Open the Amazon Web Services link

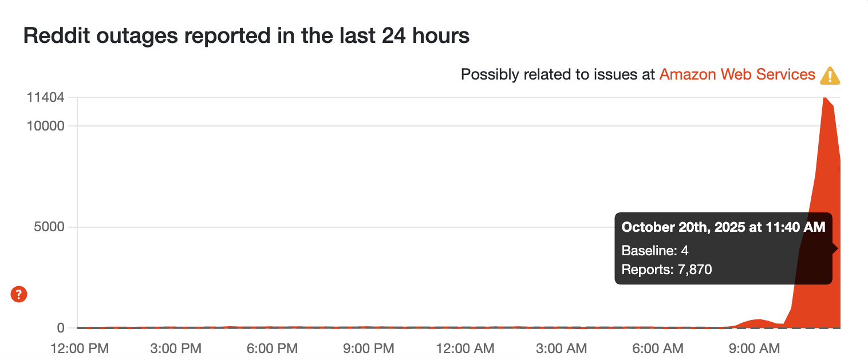coord(737,74)
